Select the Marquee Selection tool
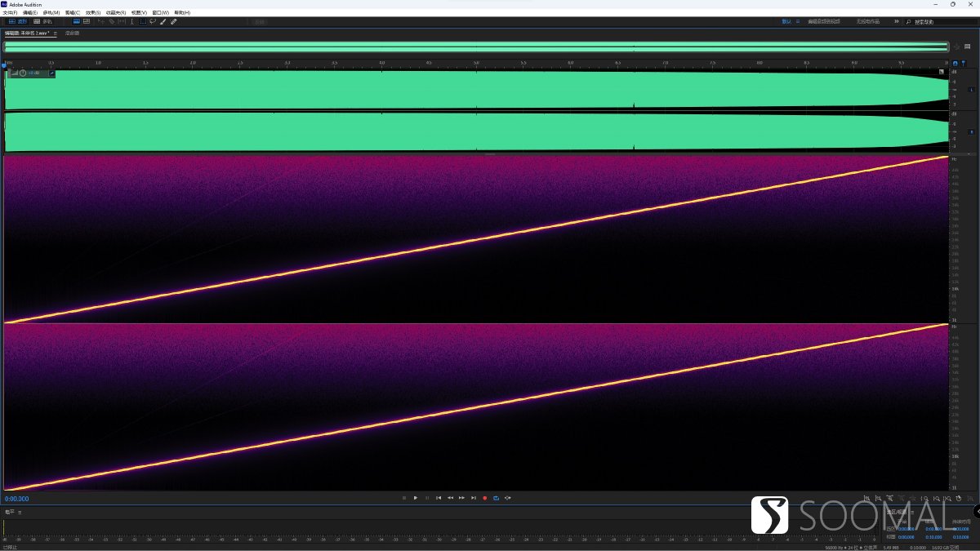The height and width of the screenshot is (551, 980). pyautogui.click(x=143, y=21)
